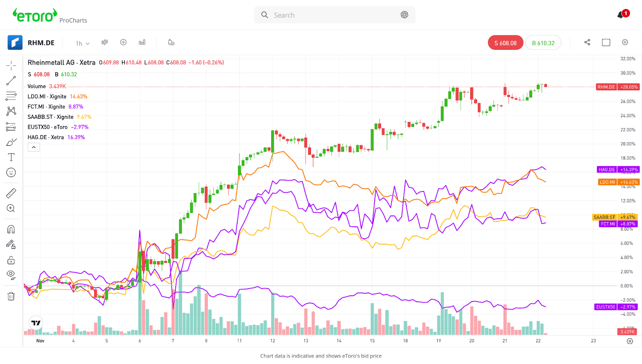Viewport: 642px width, 364px height.
Task: Click the RHM.DE symbol name
Action: click(41, 43)
